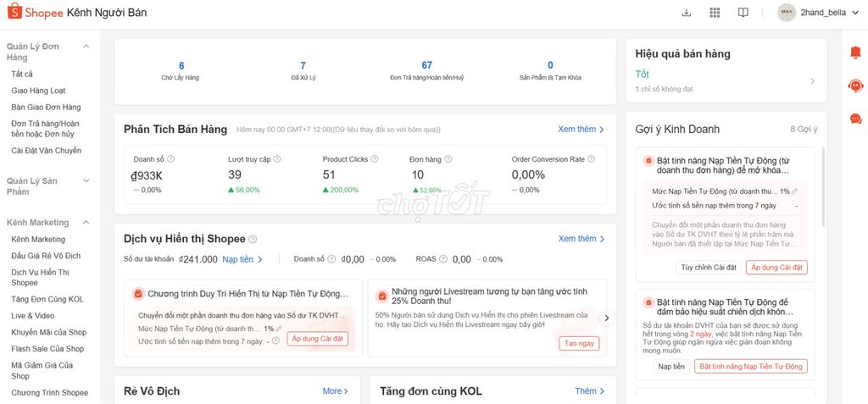
Task: Click edit pencil beside 1% in Chương trình card
Action: click(x=279, y=329)
